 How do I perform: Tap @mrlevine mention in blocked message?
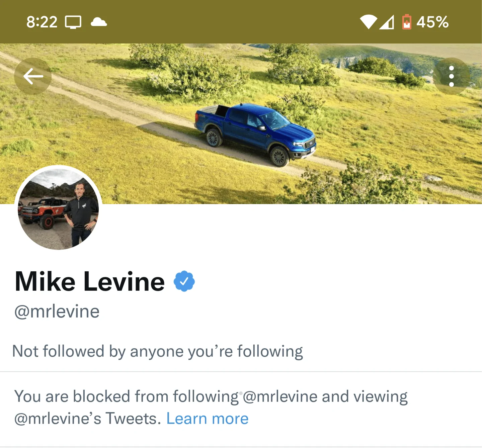point(280,397)
